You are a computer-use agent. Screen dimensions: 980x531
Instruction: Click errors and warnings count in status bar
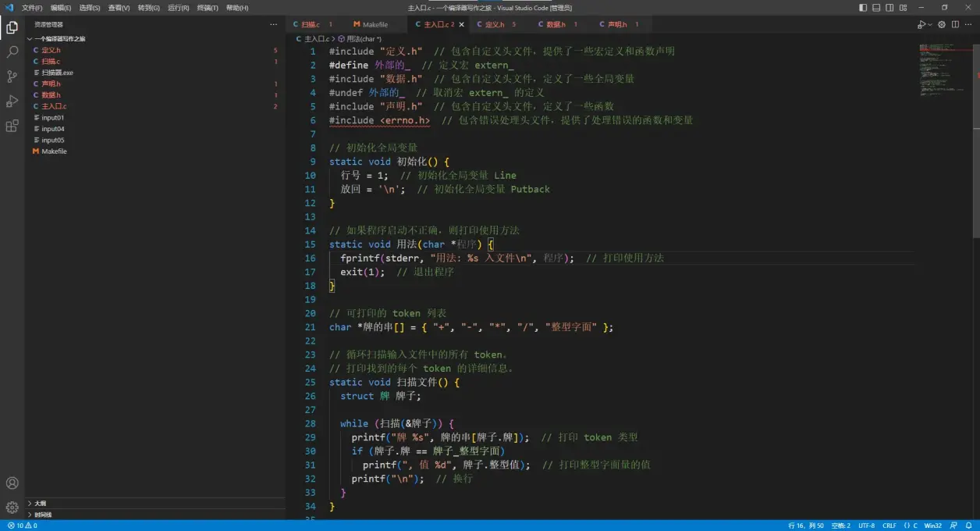(22, 526)
